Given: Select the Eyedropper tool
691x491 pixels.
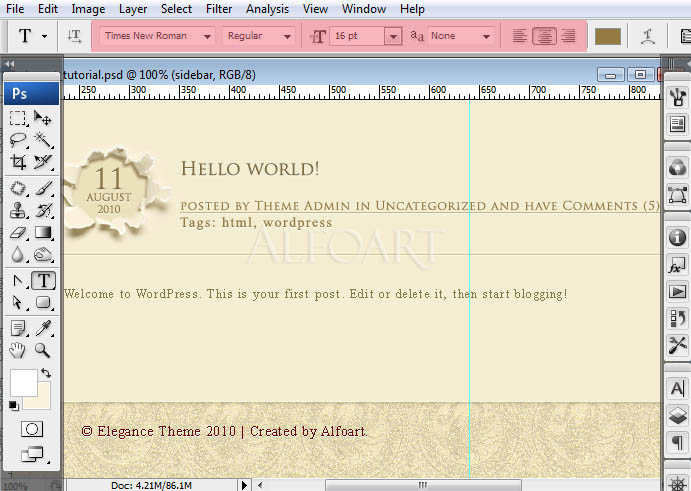Looking at the screenshot, I should pyautogui.click(x=43, y=328).
